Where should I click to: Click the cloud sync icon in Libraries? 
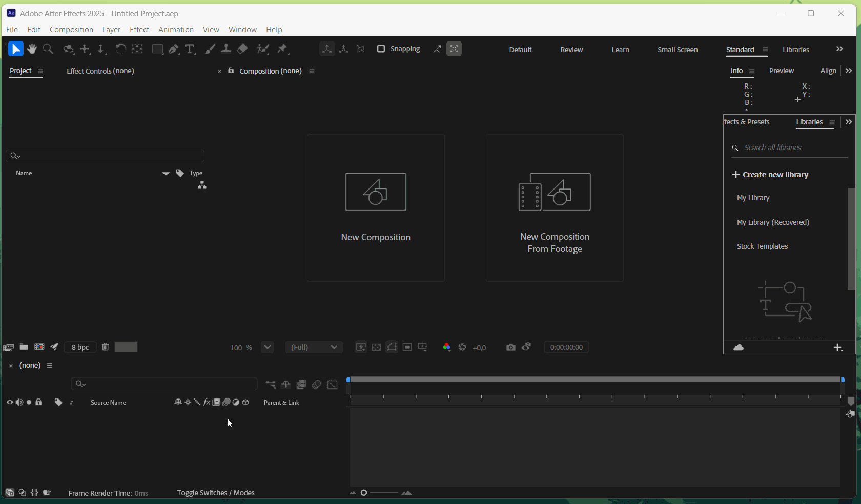tap(739, 348)
